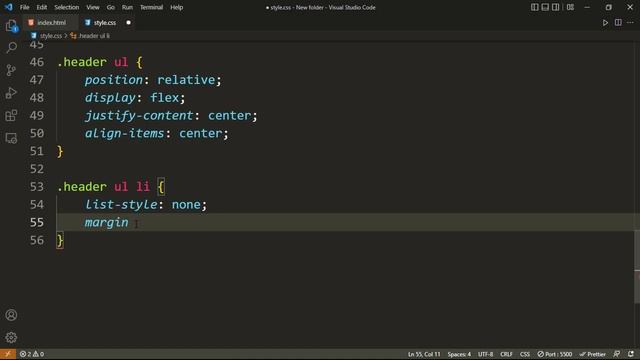
Task: Click the Run play icon in the editor toolbar
Action: (x=605, y=23)
